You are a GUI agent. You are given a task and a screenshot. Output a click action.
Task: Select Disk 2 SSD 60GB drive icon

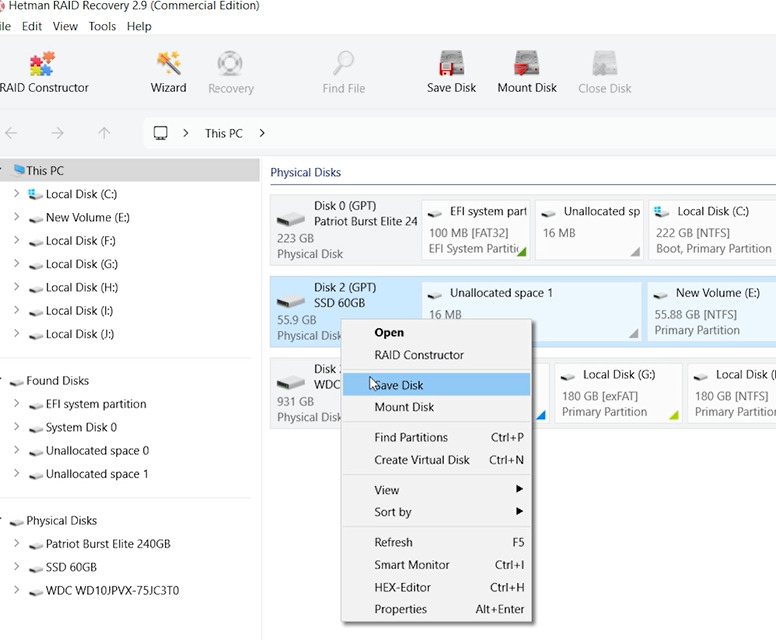[x=291, y=300]
